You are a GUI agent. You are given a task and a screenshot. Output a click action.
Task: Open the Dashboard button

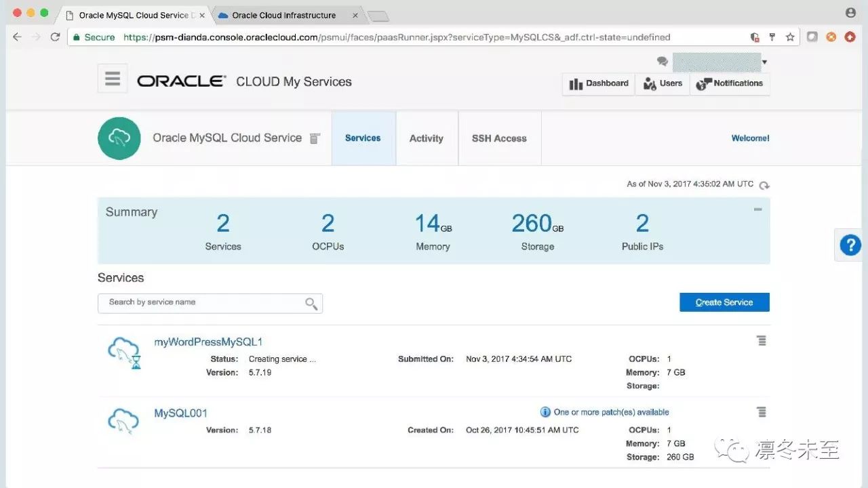(599, 83)
